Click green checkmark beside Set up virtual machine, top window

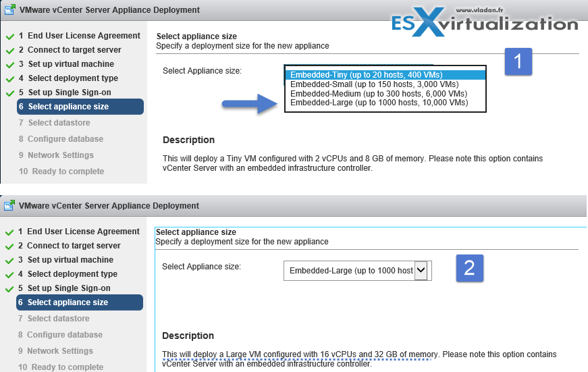[10, 65]
